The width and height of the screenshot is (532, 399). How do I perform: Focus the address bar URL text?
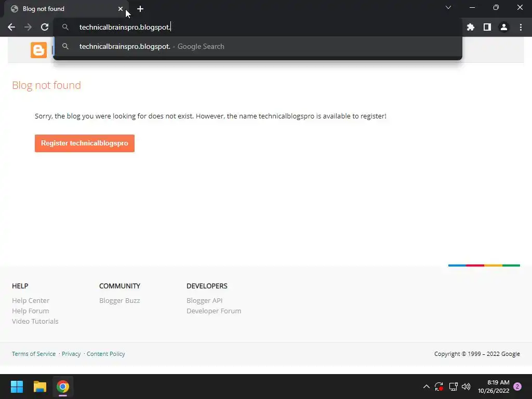tap(125, 27)
